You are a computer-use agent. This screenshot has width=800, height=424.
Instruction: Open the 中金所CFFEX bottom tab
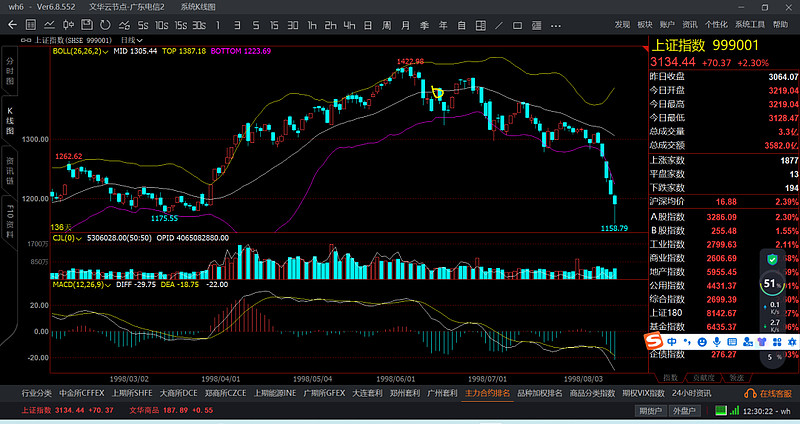[82, 393]
